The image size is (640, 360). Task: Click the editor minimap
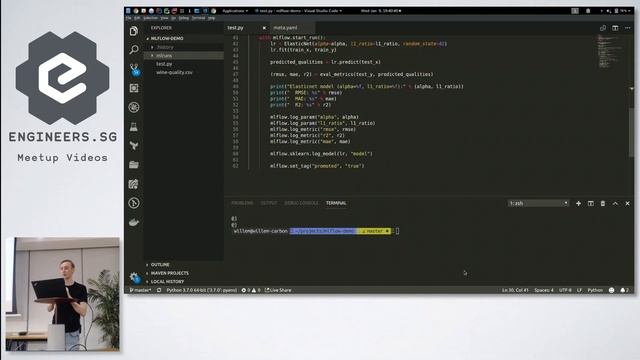(x=610, y=51)
